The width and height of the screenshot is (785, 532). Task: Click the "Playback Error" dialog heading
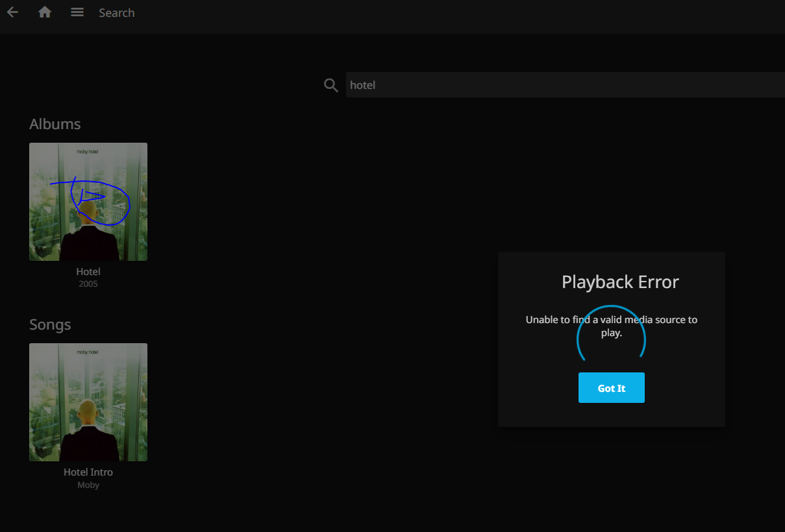[620, 282]
